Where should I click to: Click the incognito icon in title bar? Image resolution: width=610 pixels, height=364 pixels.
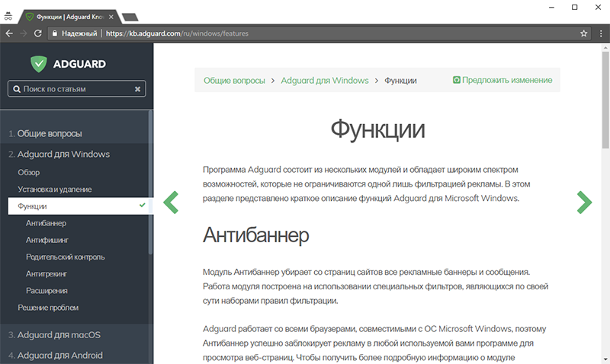click(8, 17)
